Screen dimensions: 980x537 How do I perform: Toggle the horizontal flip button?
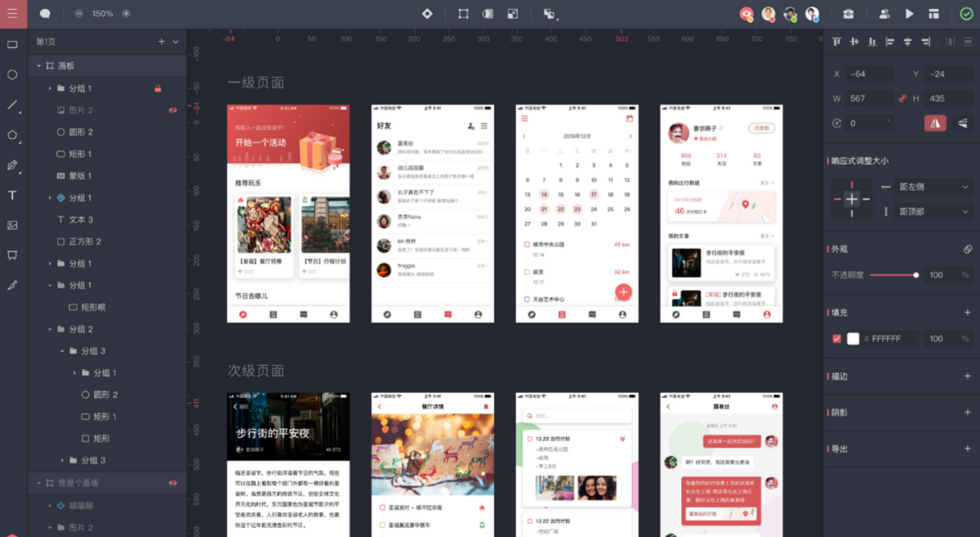[x=935, y=123]
